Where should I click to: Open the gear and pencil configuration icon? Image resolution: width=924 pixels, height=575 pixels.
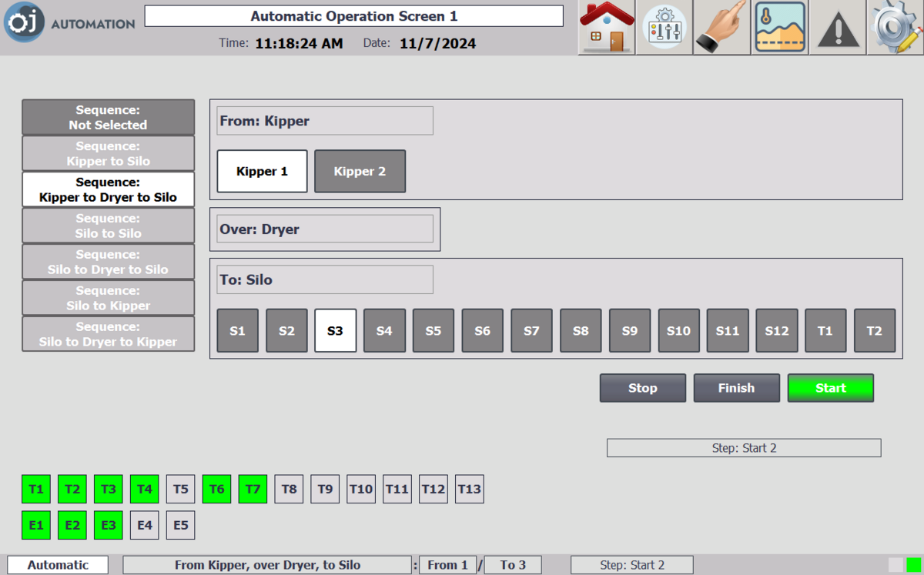tap(895, 27)
